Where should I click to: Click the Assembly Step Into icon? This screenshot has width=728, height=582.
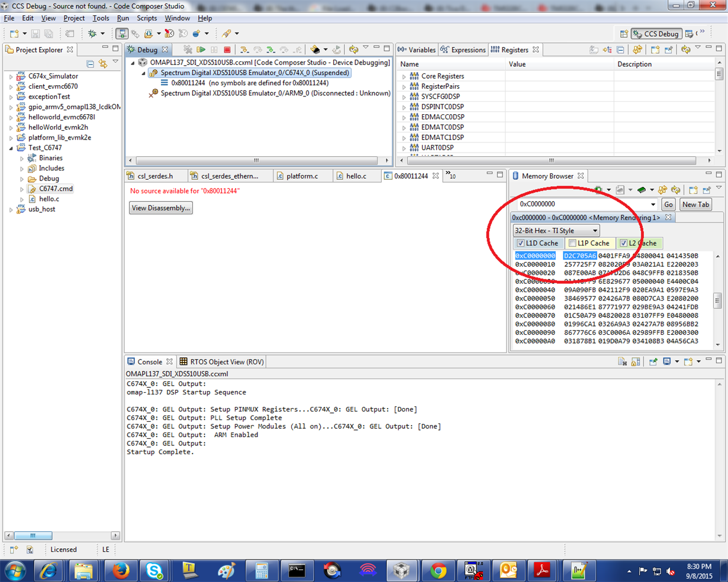[270, 50]
